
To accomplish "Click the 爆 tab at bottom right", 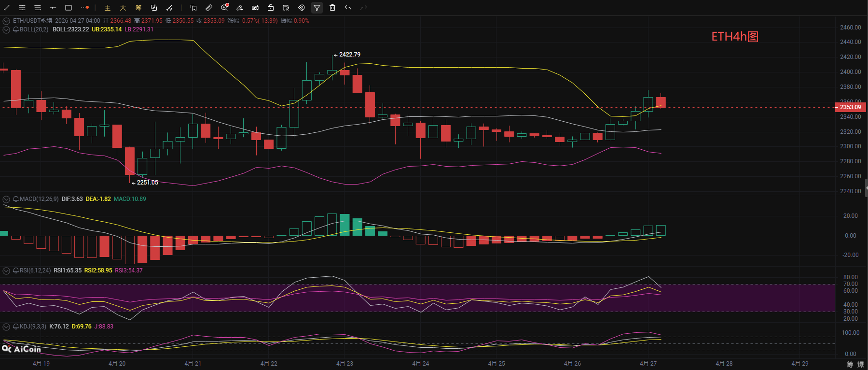I will [860, 364].
